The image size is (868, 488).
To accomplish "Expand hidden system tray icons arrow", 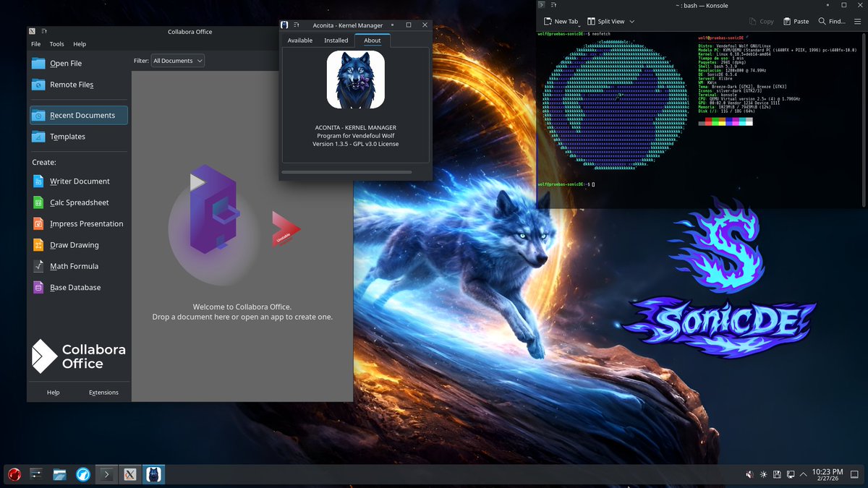I will [x=802, y=474].
